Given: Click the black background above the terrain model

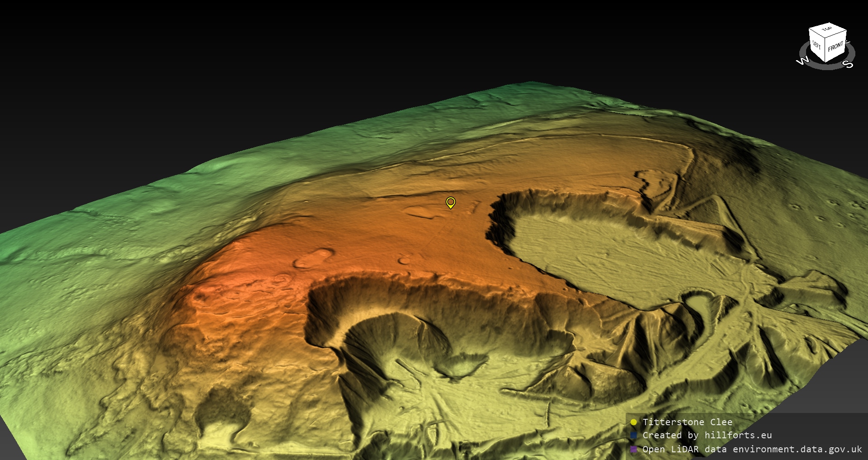Looking at the screenshot, I should [362, 45].
